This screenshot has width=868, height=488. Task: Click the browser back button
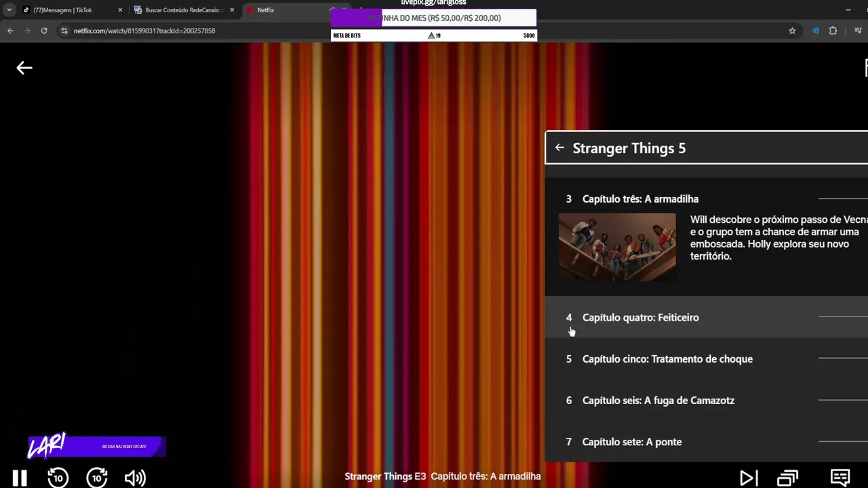tap(10, 30)
